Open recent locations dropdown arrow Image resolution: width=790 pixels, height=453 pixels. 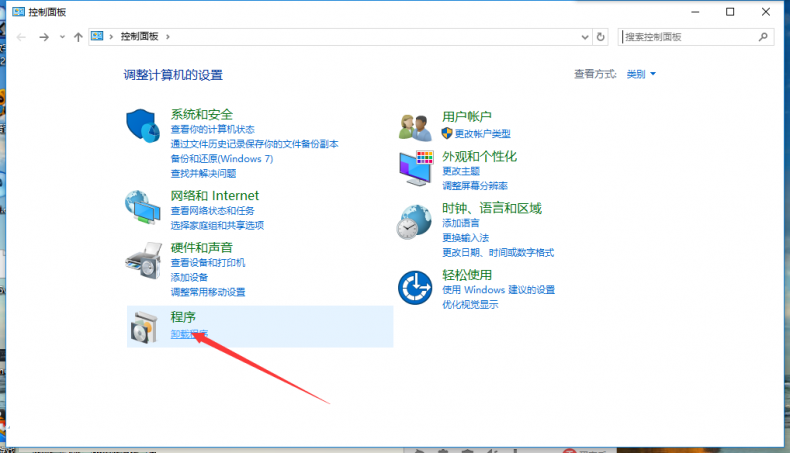62,37
